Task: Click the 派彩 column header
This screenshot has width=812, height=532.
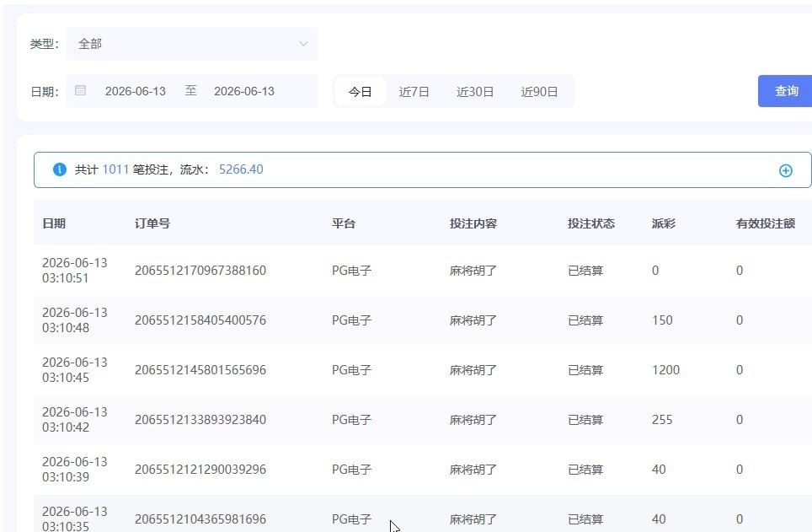Action: pyautogui.click(x=664, y=223)
